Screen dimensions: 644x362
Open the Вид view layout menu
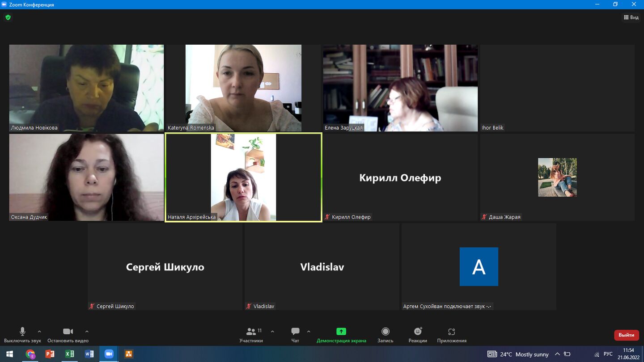tap(631, 17)
